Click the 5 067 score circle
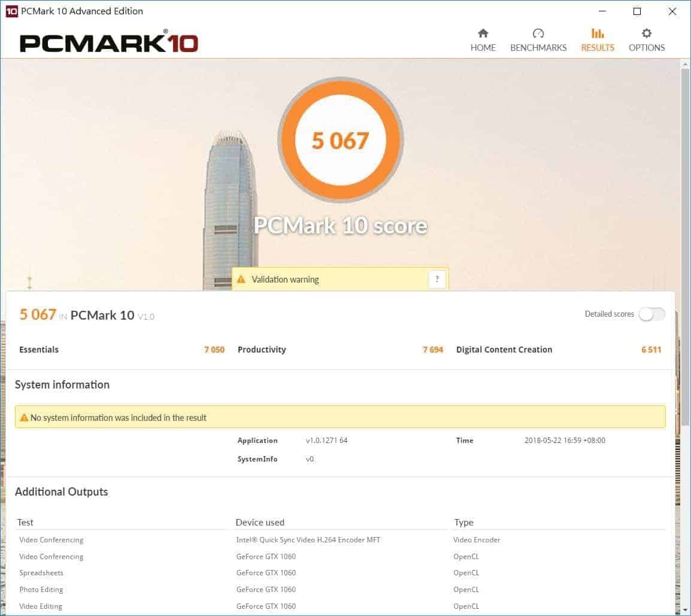The width and height of the screenshot is (691, 616). (x=340, y=140)
